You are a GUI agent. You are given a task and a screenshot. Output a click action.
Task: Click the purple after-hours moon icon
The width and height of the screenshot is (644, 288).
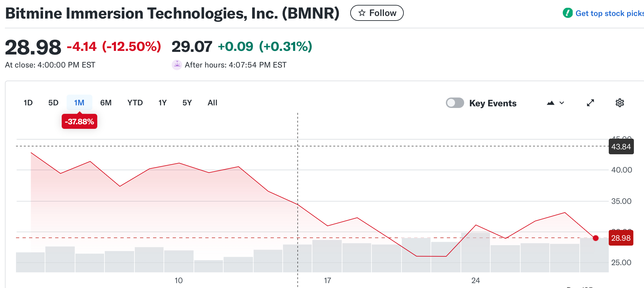pyautogui.click(x=177, y=65)
